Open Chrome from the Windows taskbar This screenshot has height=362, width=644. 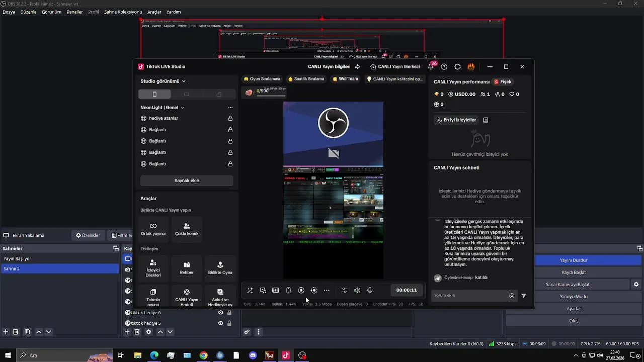(x=203, y=355)
